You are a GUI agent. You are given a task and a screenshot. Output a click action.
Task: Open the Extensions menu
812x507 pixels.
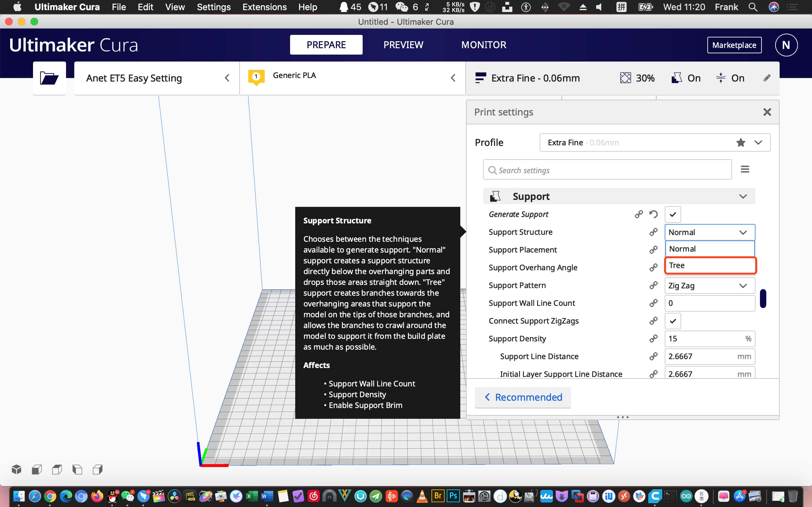click(264, 7)
